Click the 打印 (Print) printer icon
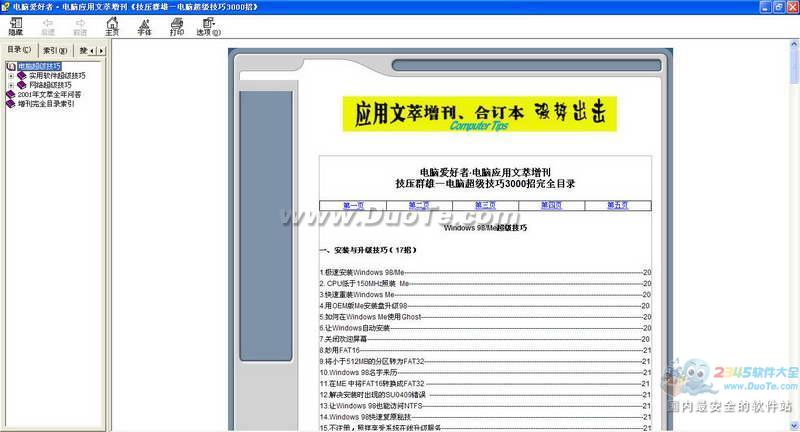Screen dimensions: 800x432 coord(177,27)
